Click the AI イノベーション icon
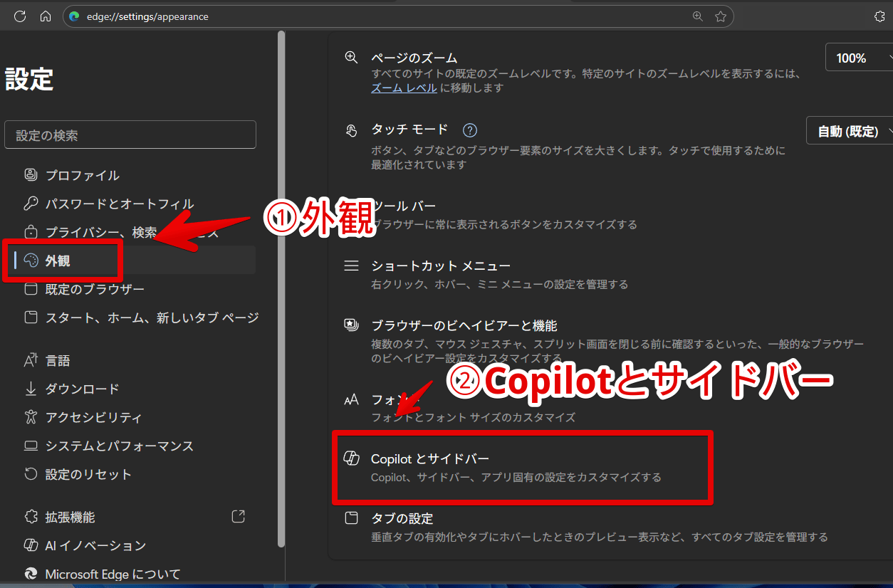This screenshot has height=588, width=893. tap(31, 545)
